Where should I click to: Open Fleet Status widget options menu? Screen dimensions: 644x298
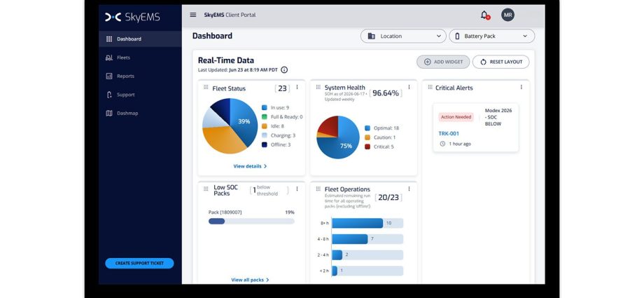pos(297,87)
